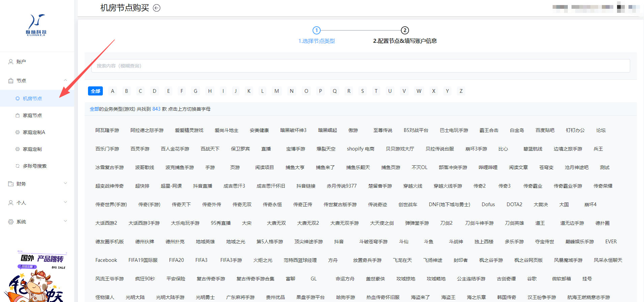This screenshot has height=302, width=644.
Task: Select type 微软邮箱
Action: click(561, 279)
